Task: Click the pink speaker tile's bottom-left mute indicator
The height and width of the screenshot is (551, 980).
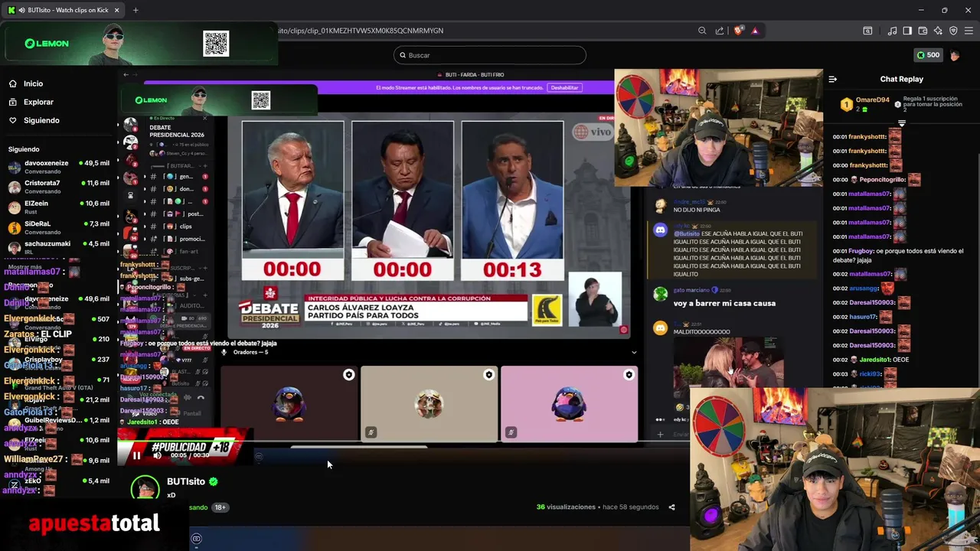Action: click(x=511, y=432)
